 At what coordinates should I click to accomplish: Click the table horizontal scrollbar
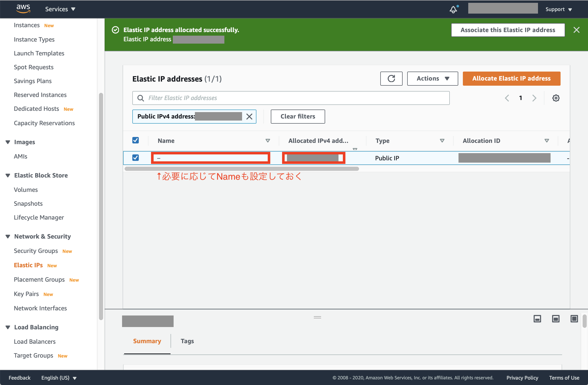click(x=242, y=169)
